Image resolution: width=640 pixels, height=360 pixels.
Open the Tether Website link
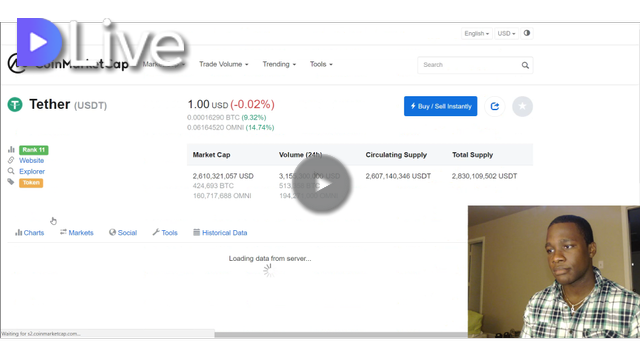(x=31, y=160)
